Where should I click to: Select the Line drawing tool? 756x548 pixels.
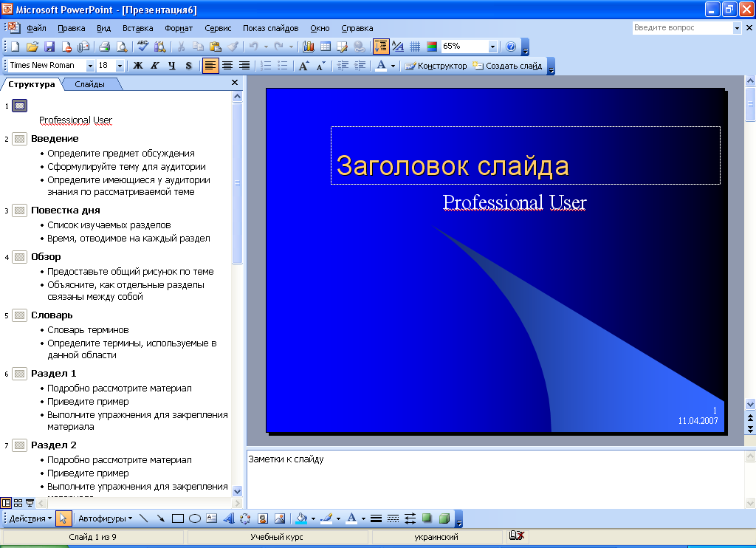click(144, 518)
